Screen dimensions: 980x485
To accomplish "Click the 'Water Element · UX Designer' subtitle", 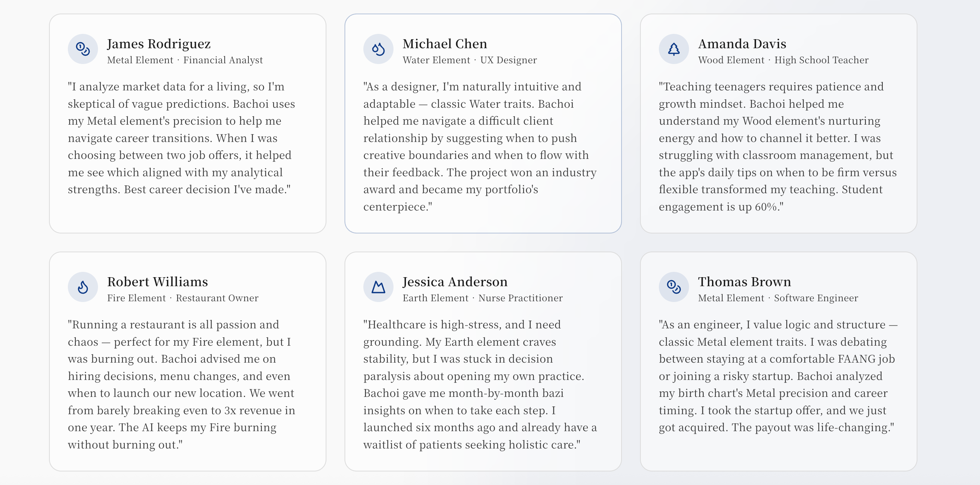I will (x=470, y=60).
